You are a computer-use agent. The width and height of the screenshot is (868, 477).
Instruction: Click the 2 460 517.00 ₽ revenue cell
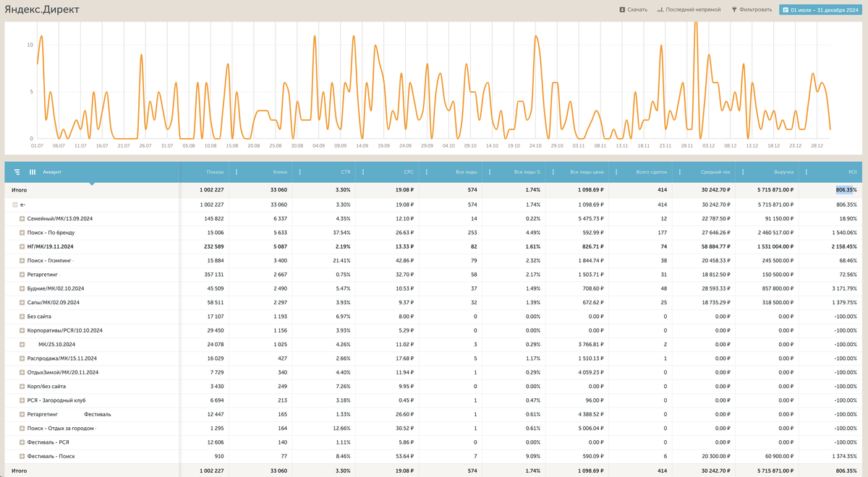[774, 233]
